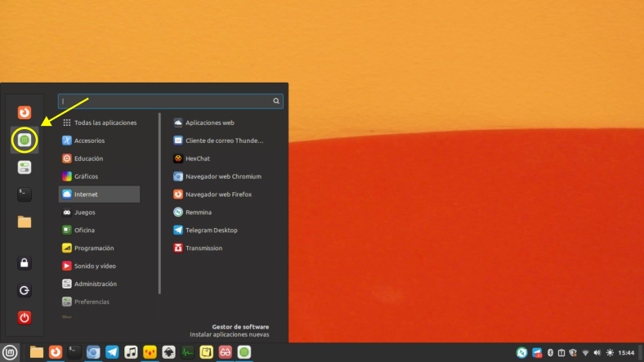Open the Oficina category
Viewport: 644px width, 362px height.
[99, 230]
